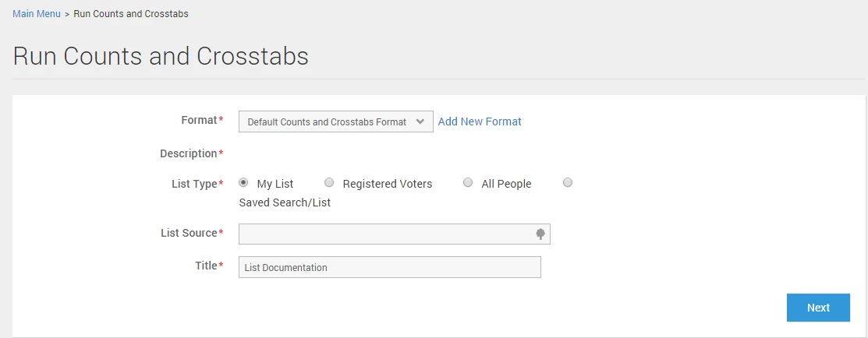Expand the Format dropdown chevron arrow
The height and width of the screenshot is (338, 868).
tap(420, 121)
